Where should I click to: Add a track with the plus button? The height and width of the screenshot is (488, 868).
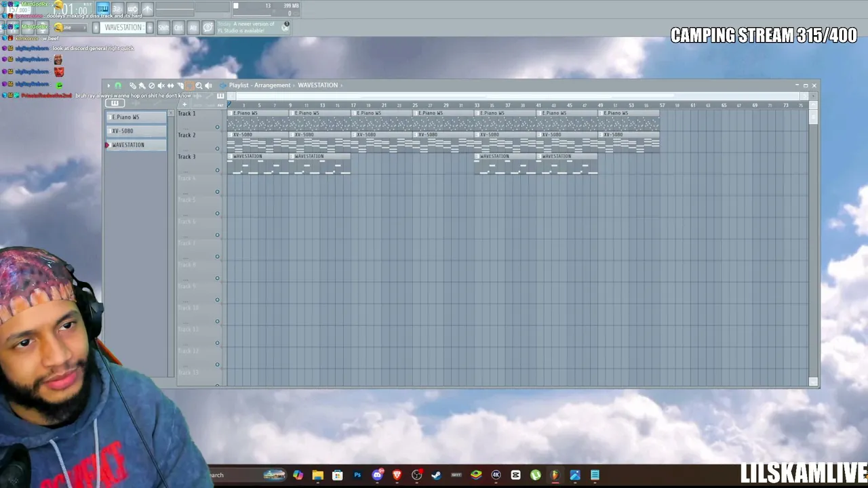point(184,104)
